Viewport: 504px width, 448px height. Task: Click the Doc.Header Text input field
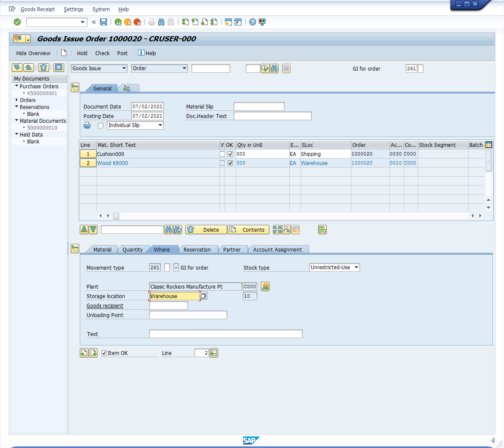click(x=272, y=116)
